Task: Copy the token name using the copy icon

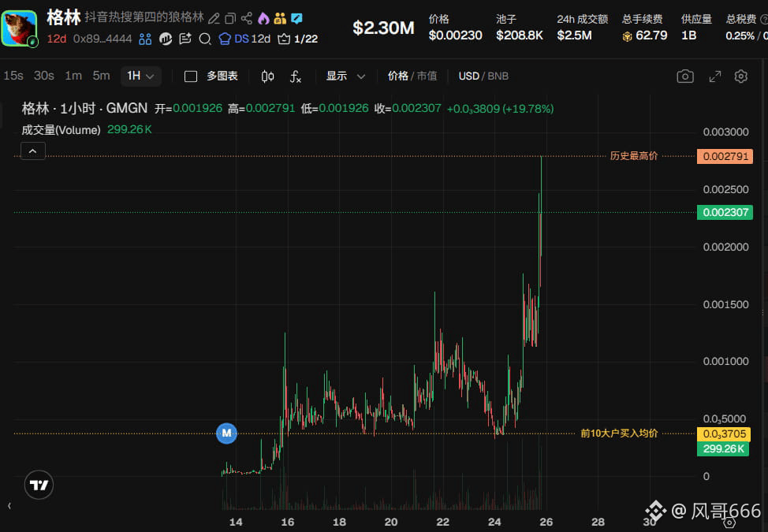Action: tap(230, 18)
